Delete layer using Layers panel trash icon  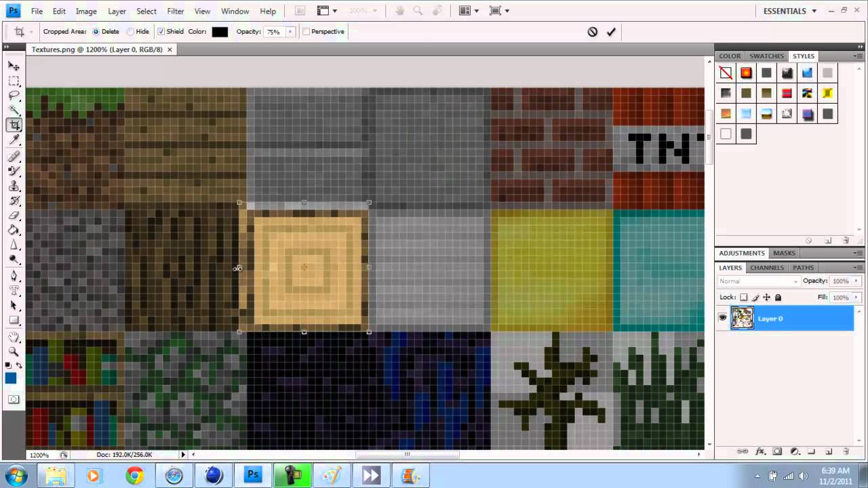pyautogui.click(x=846, y=451)
